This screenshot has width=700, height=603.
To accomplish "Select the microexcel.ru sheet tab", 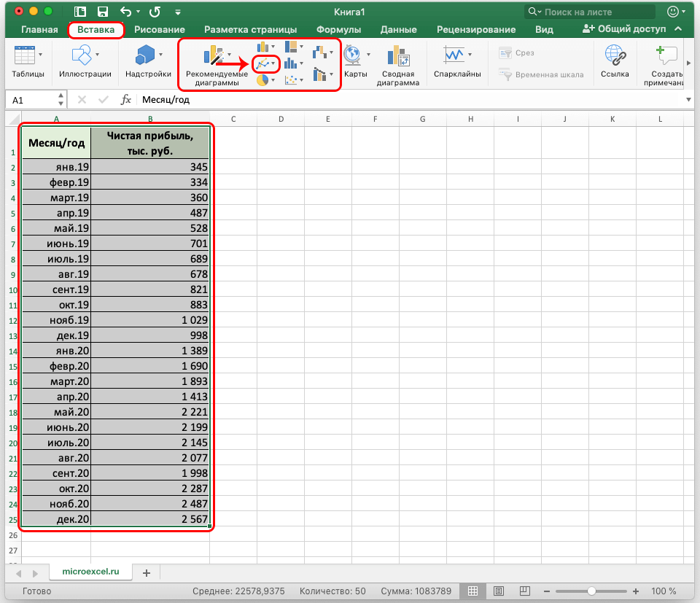I will click(90, 572).
